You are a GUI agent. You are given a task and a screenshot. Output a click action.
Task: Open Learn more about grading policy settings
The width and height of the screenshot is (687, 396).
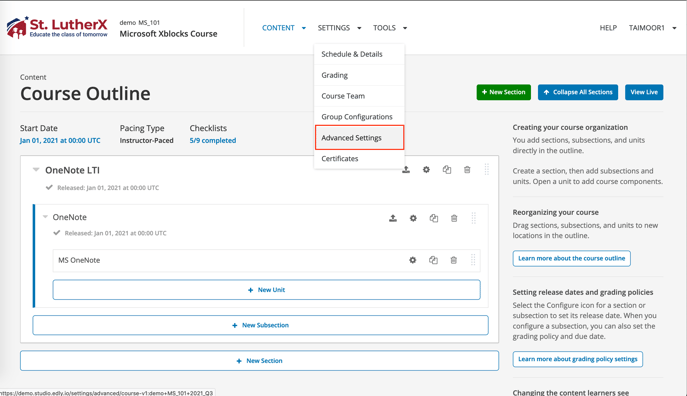coord(577,359)
